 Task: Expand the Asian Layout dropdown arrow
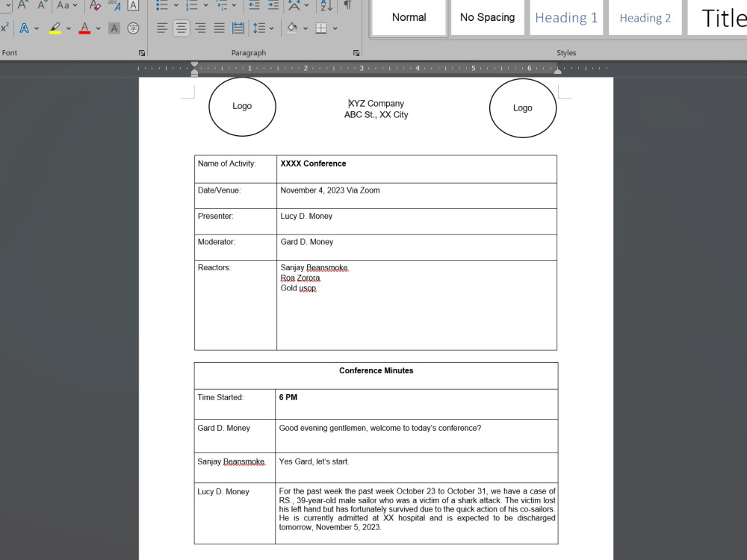[306, 5]
